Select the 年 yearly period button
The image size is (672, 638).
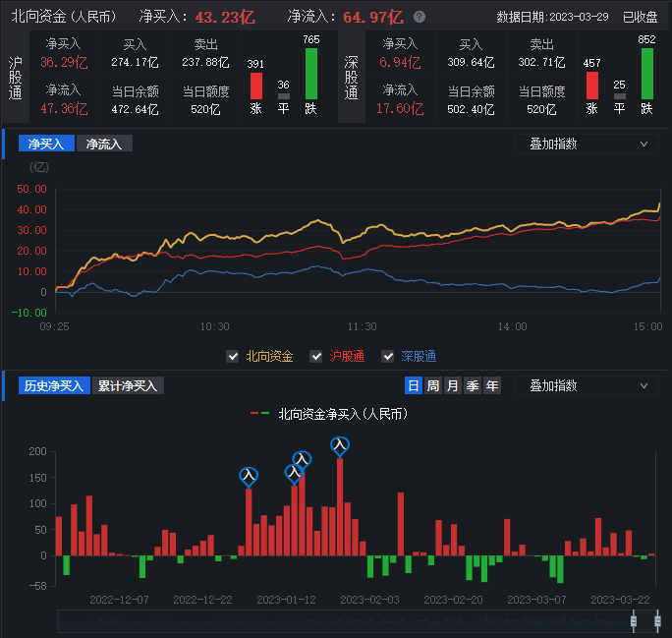491,386
